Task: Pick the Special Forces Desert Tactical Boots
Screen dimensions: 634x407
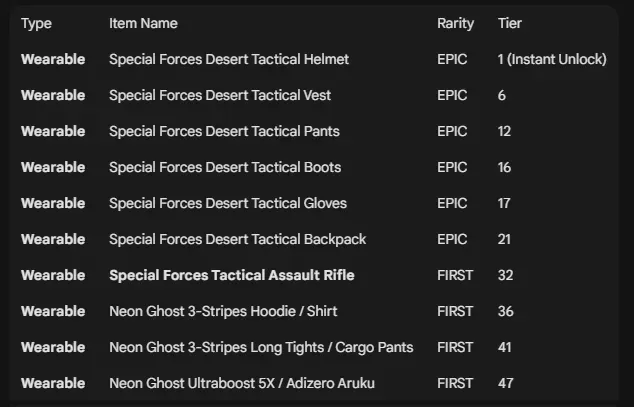Action: click(225, 167)
